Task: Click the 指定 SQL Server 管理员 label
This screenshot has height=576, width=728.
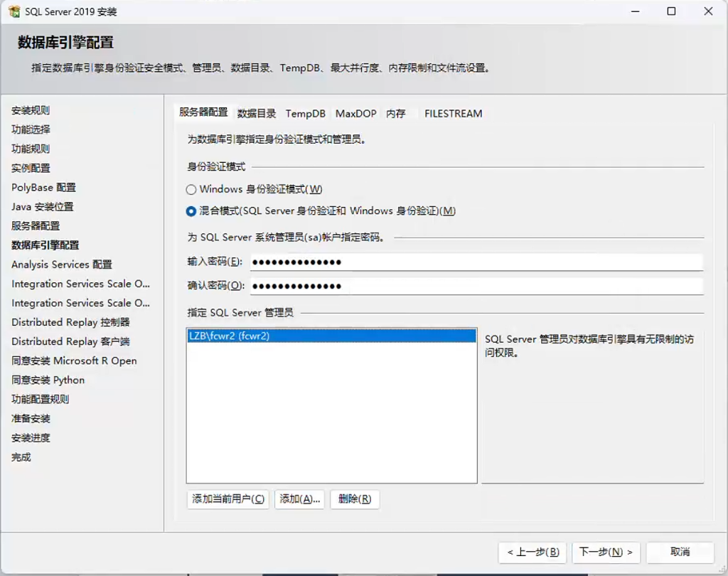Action: (240, 313)
